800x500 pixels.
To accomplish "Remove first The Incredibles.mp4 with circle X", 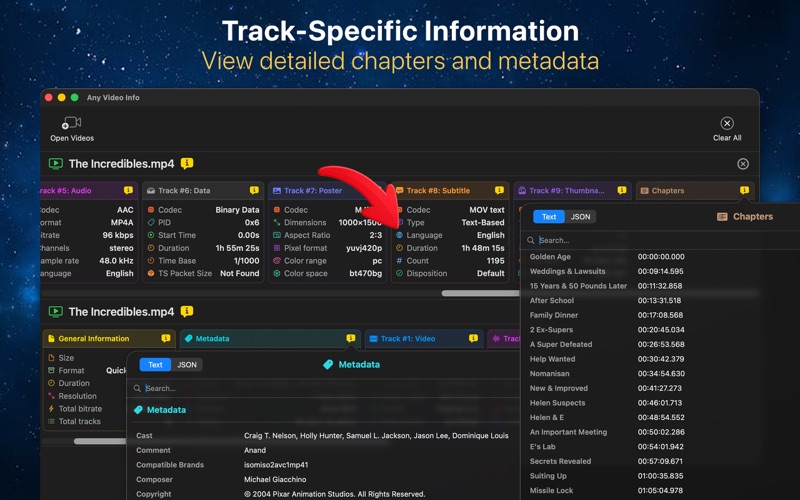I will [x=743, y=164].
